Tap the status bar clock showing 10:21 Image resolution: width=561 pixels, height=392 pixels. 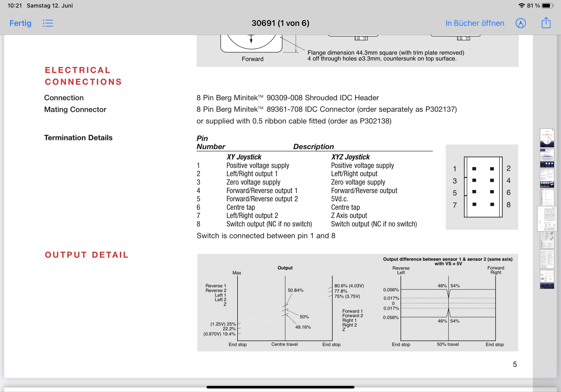[x=15, y=6]
